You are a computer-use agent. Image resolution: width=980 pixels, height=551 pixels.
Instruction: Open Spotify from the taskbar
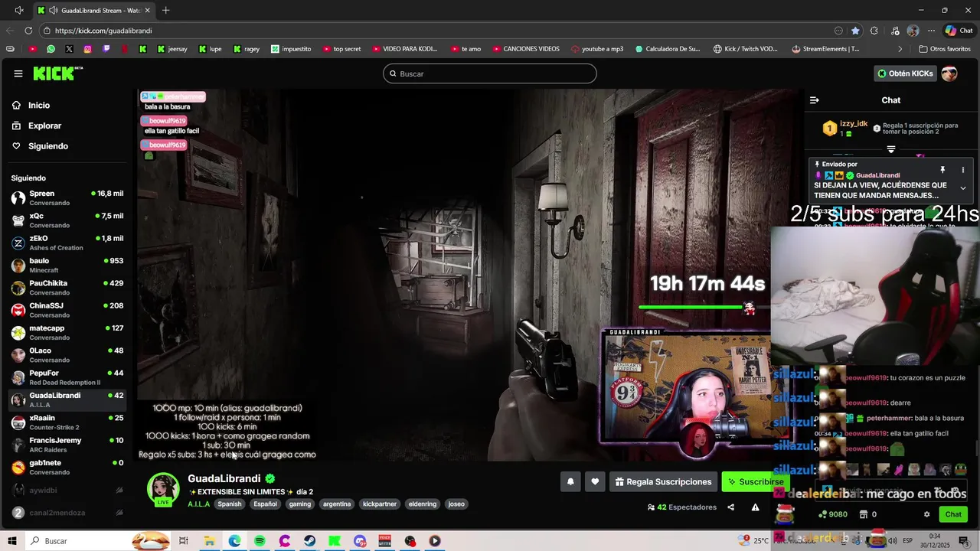pyautogui.click(x=260, y=541)
